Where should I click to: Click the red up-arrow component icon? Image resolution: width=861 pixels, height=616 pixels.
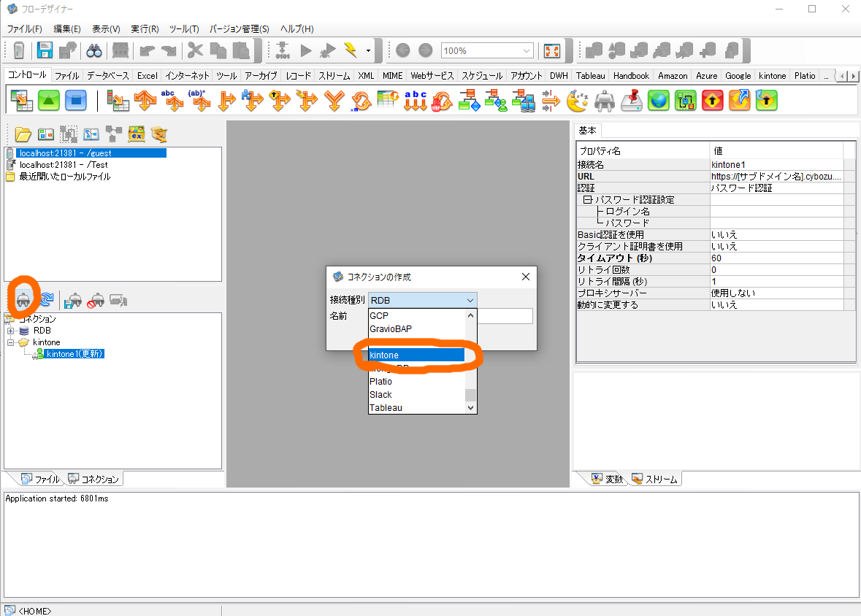712,101
